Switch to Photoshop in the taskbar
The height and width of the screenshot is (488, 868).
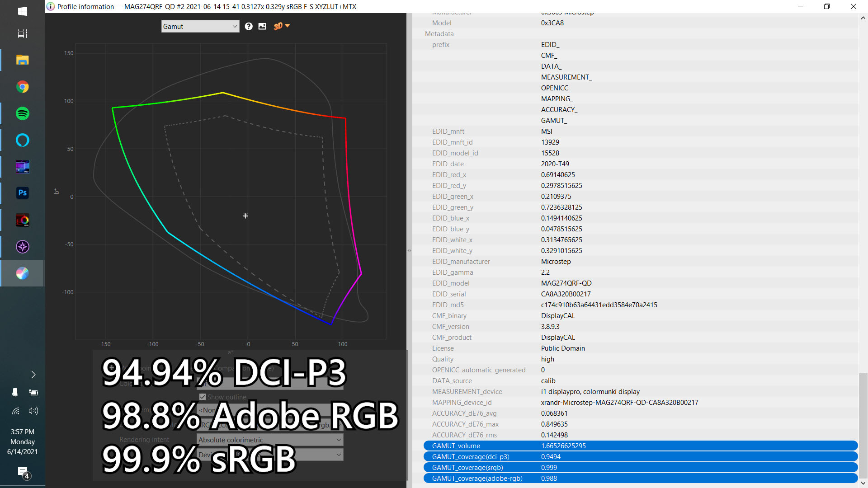click(23, 193)
